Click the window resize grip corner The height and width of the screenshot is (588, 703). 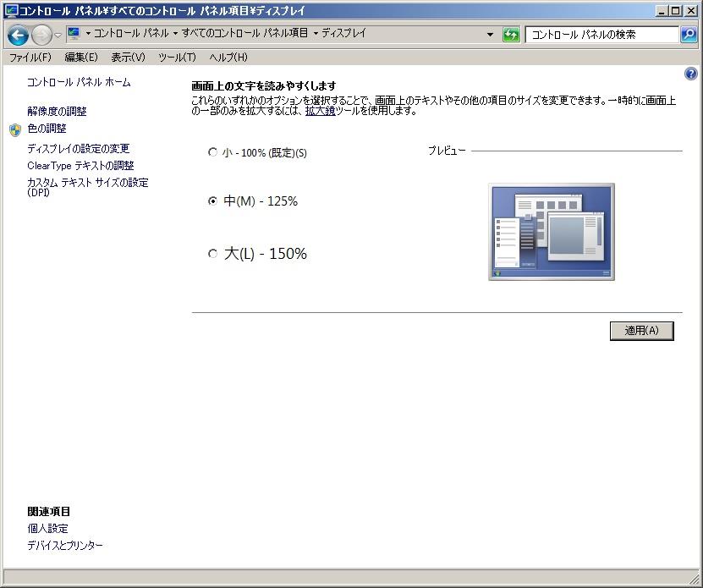694,578
